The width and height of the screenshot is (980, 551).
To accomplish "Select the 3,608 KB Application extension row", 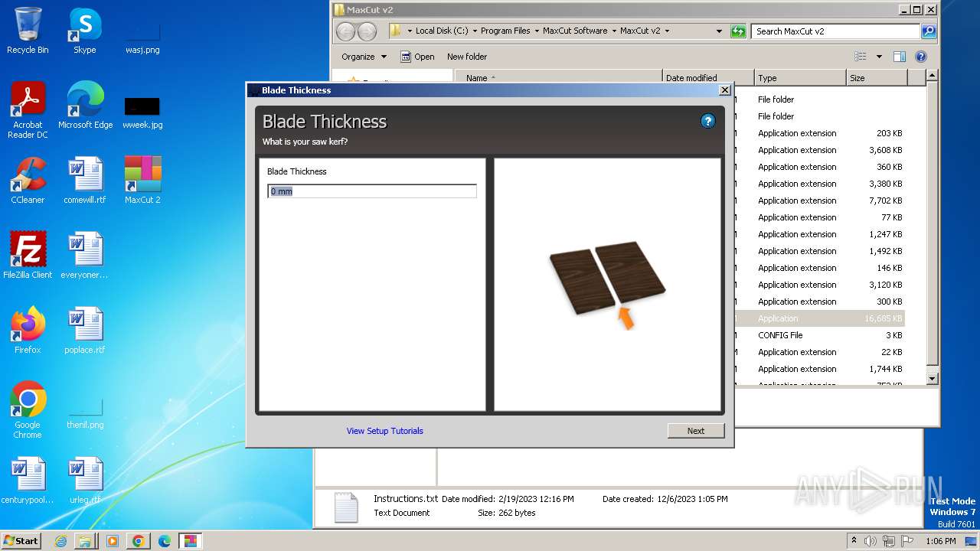I will pyautogui.click(x=819, y=150).
